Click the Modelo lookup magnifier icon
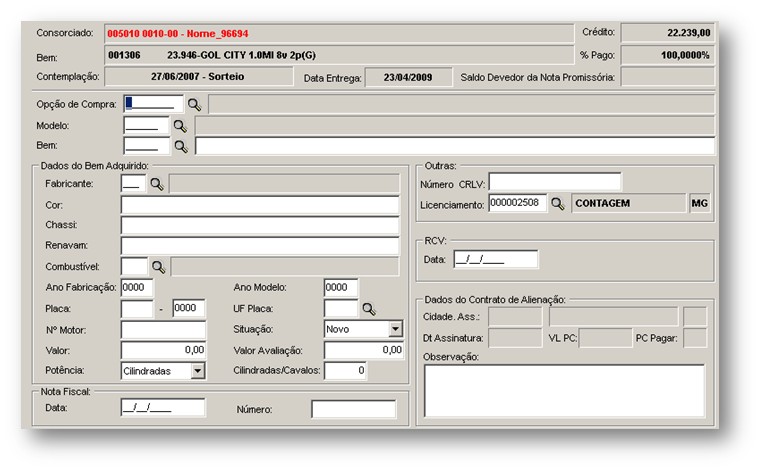The height and width of the screenshot is (471, 761). [180, 126]
